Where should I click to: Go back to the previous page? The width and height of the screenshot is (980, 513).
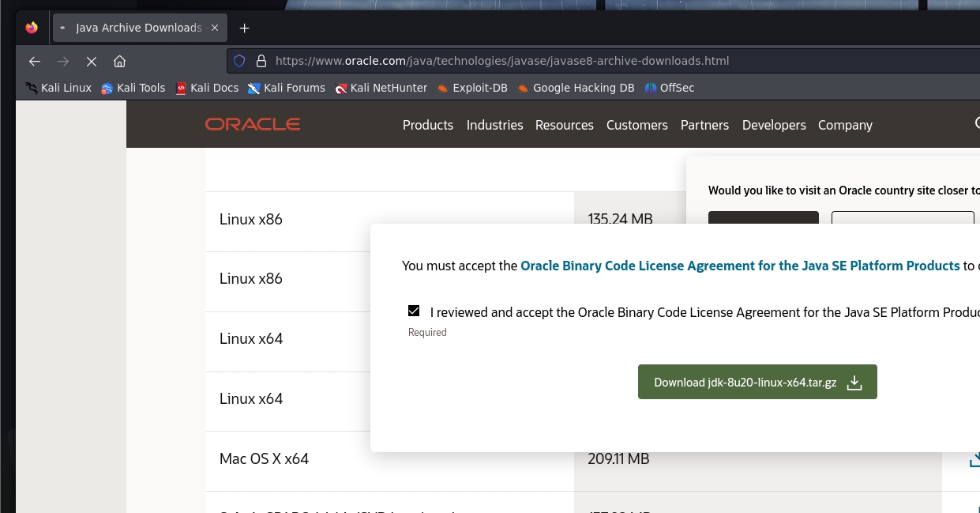click(x=34, y=61)
